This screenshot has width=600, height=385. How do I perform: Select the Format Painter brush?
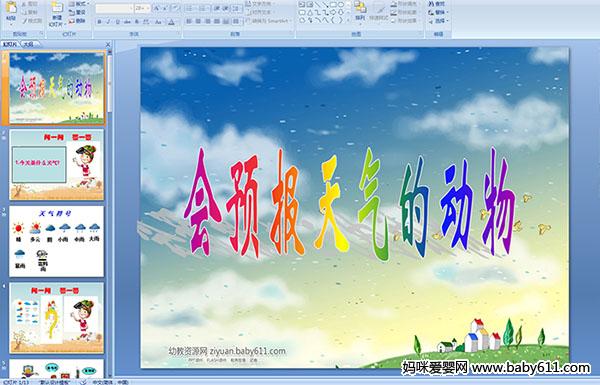(24, 21)
